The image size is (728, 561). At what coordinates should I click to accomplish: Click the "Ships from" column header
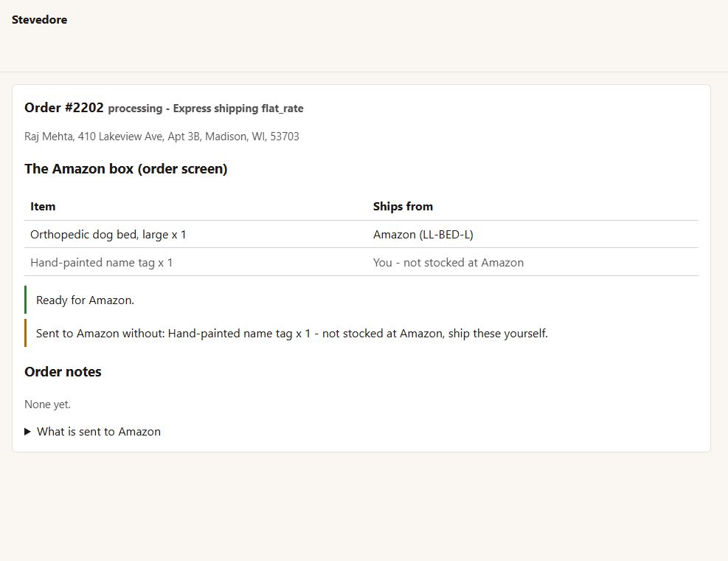pyautogui.click(x=533, y=207)
